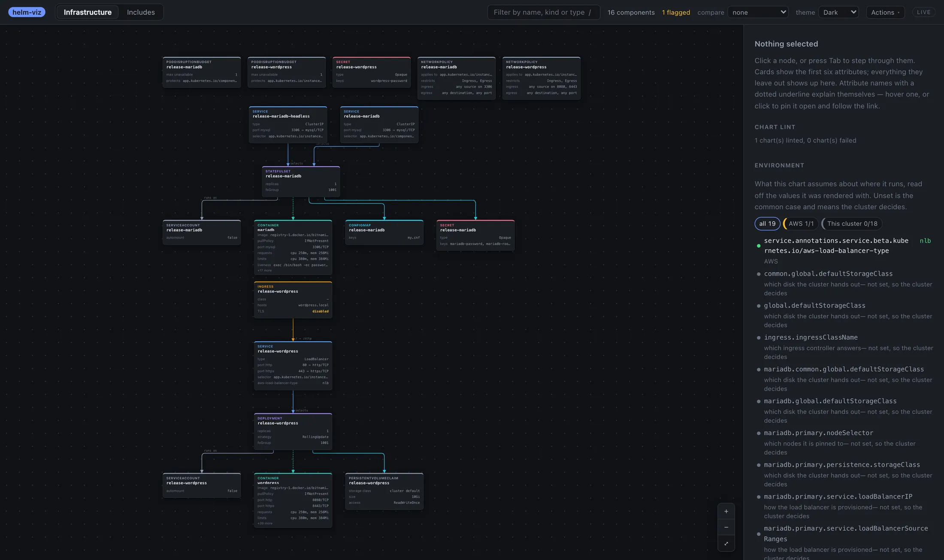Image resolution: width=944 pixels, height=560 pixels.
Task: Show the 1 flagged components
Action: pos(676,12)
